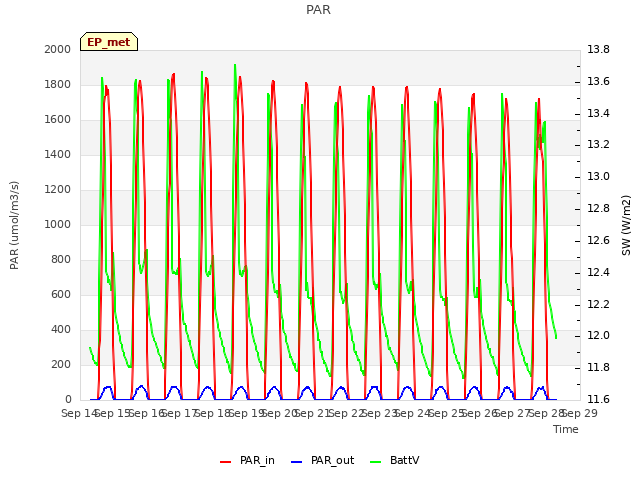The width and height of the screenshot is (640, 480).
Task: Click the 12.6 right axis tick label
Action: [x=598, y=240]
